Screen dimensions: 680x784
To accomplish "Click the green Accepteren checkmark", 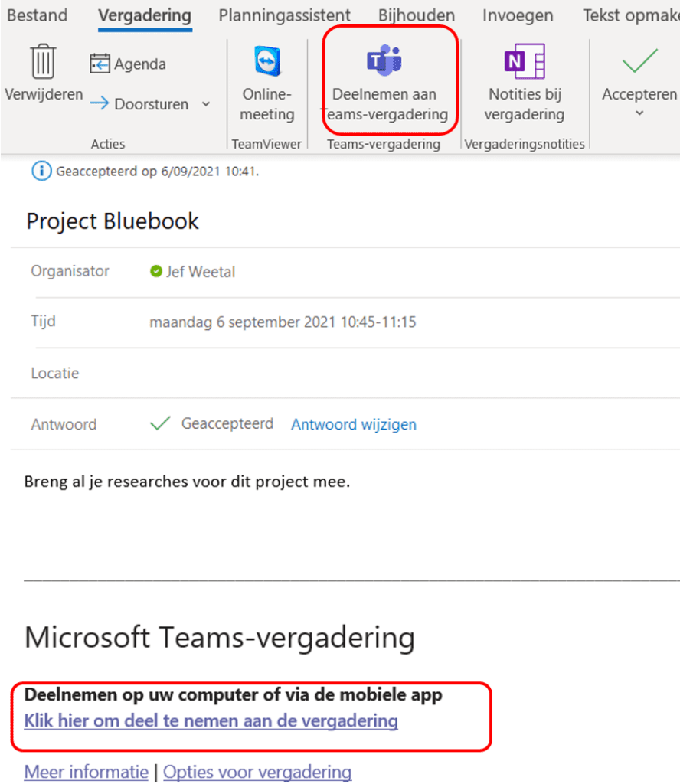I will pyautogui.click(x=639, y=61).
